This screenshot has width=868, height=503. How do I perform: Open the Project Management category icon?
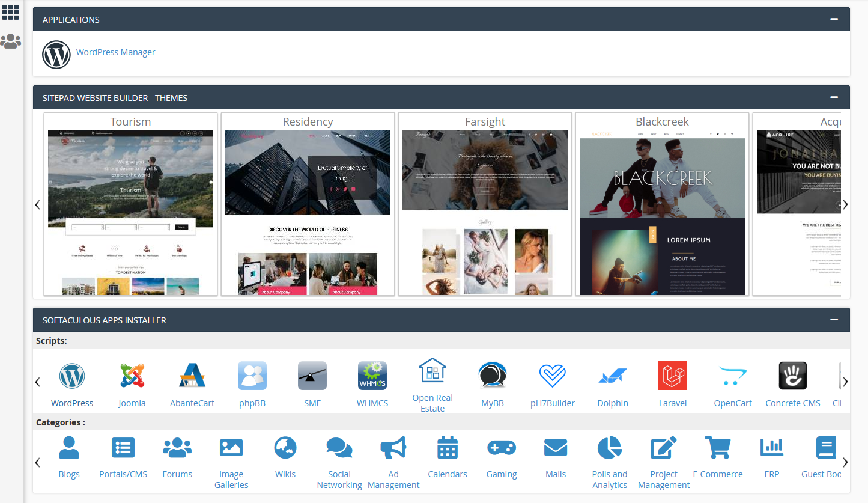coord(664,448)
